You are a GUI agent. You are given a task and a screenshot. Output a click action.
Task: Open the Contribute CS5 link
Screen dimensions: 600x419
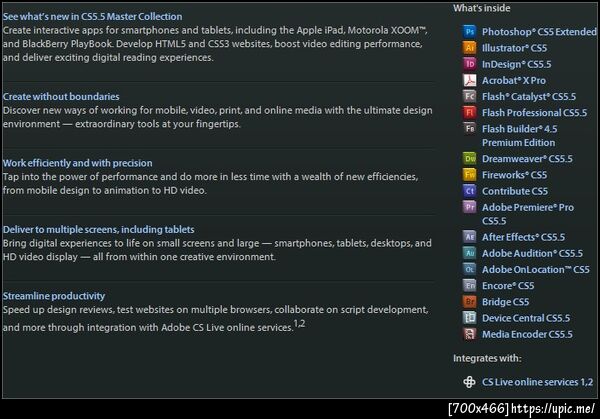click(515, 191)
